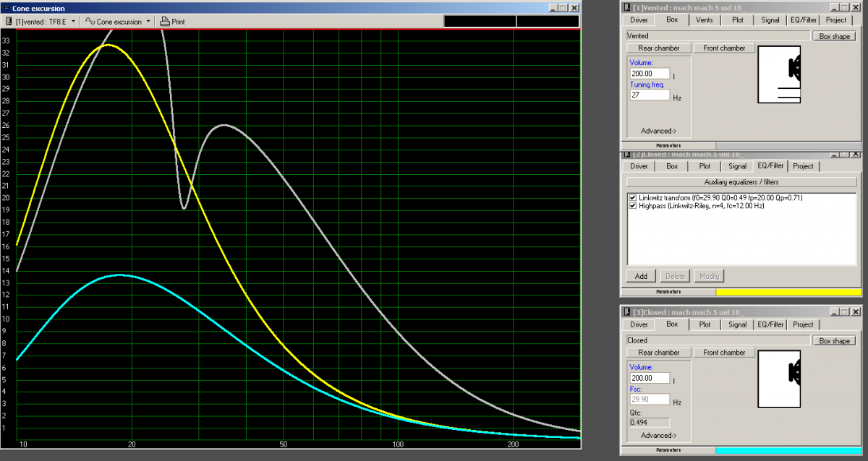
Task: Edit the Tuning freq. field value 27
Action: (x=650, y=95)
